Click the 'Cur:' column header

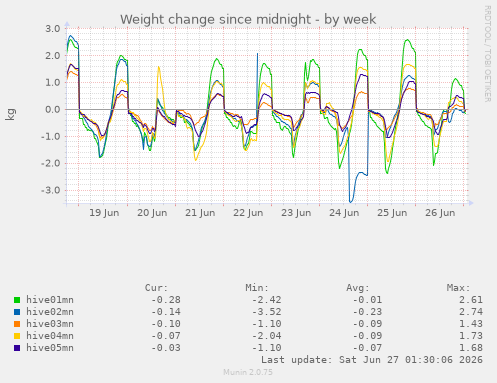coord(156,288)
